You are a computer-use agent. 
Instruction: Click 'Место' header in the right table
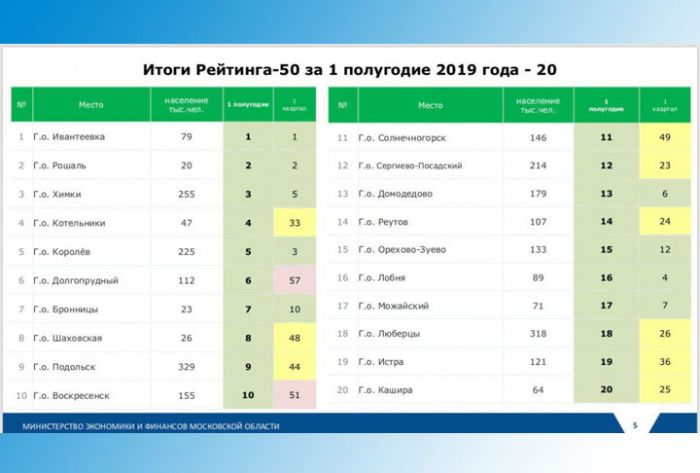coord(430,104)
